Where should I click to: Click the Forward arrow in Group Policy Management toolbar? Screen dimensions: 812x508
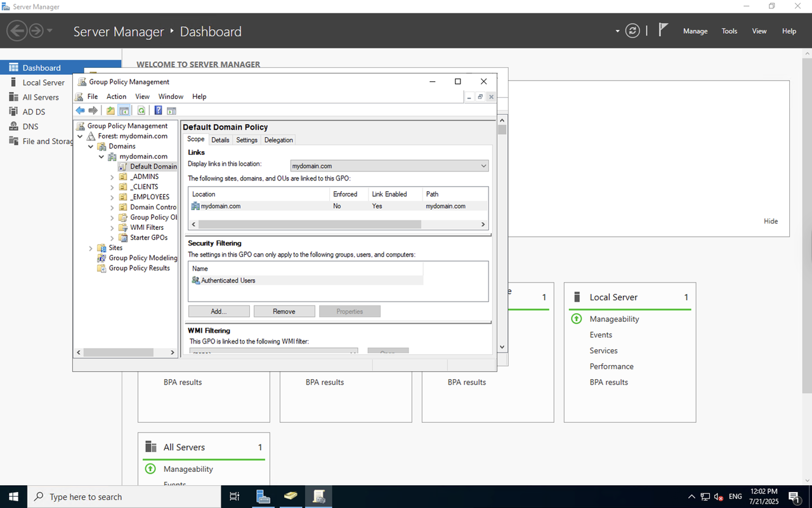93,110
